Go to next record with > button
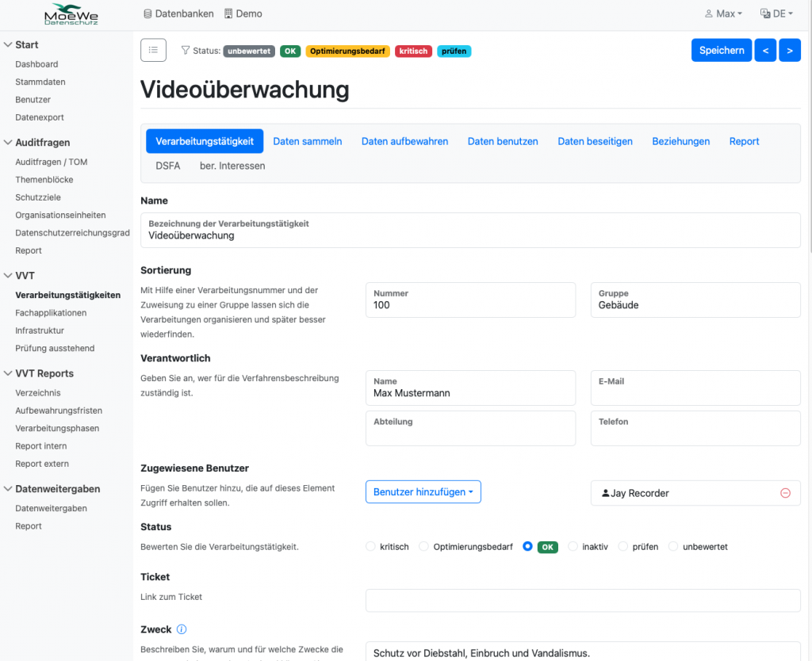 coord(790,50)
